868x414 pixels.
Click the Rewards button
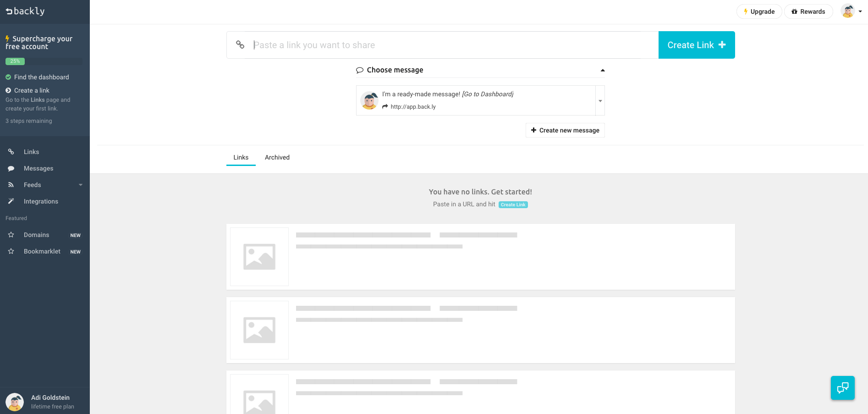tap(808, 11)
